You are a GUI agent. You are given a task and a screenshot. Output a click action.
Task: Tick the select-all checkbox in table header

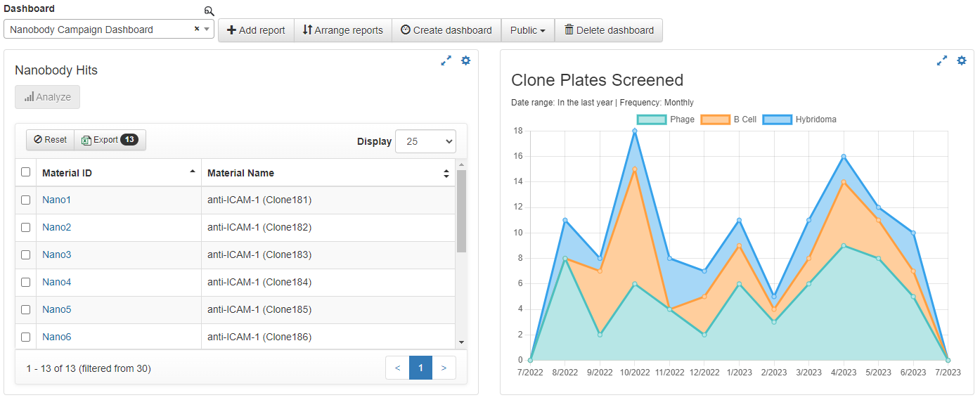[x=26, y=172]
